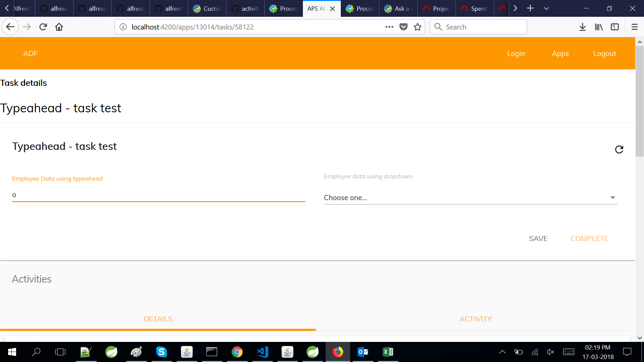Screen dimensions: 644x362
Task: Click the COMPLETE button
Action: click(589, 239)
